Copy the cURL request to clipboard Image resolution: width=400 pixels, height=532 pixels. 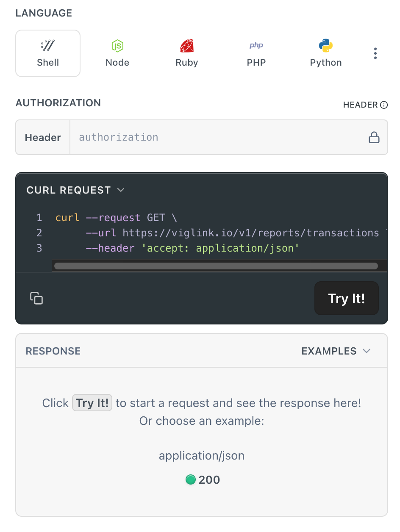click(36, 298)
